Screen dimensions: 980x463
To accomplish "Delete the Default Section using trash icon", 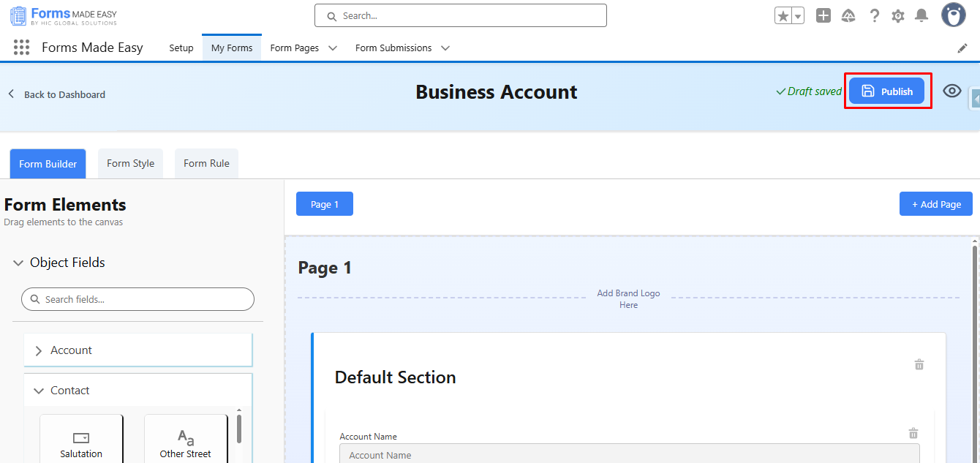I will [x=919, y=364].
